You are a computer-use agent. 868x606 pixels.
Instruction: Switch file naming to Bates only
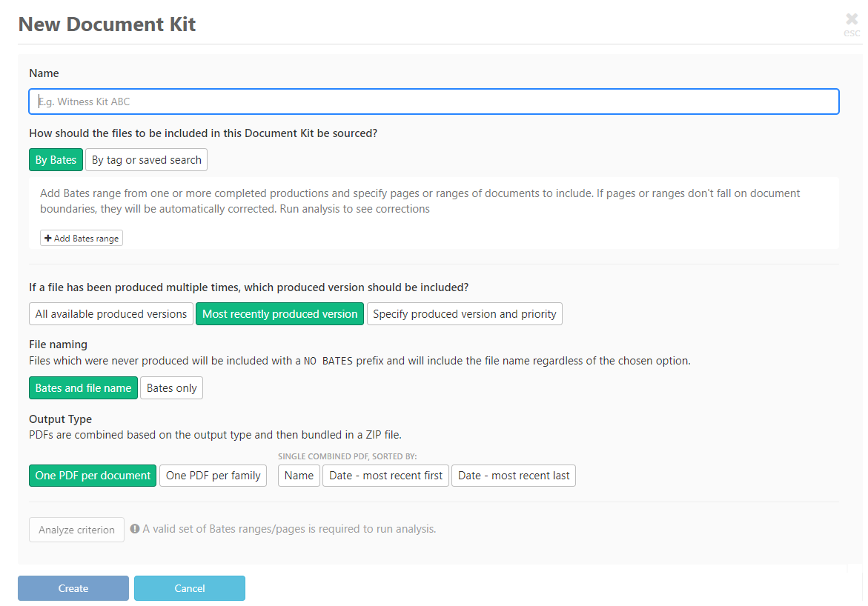tap(171, 387)
